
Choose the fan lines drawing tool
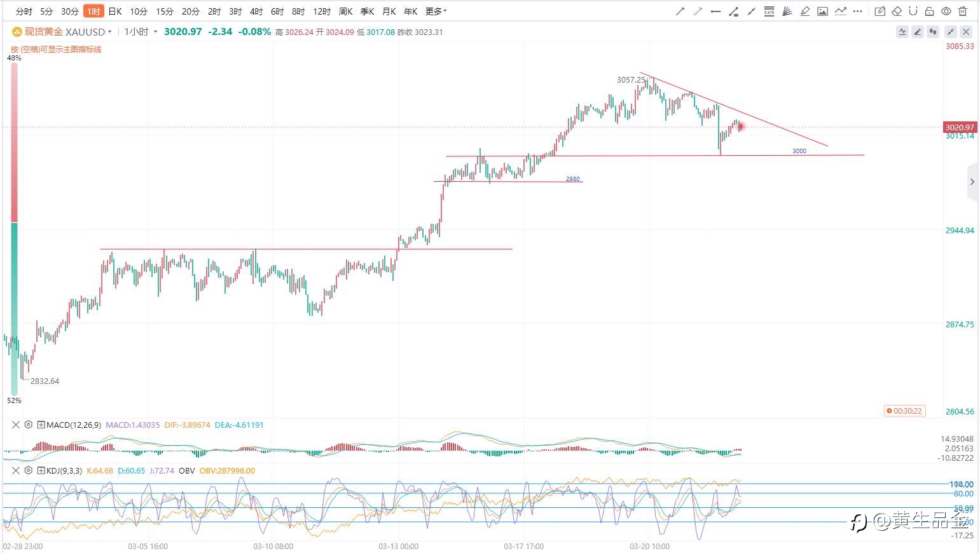787,11
